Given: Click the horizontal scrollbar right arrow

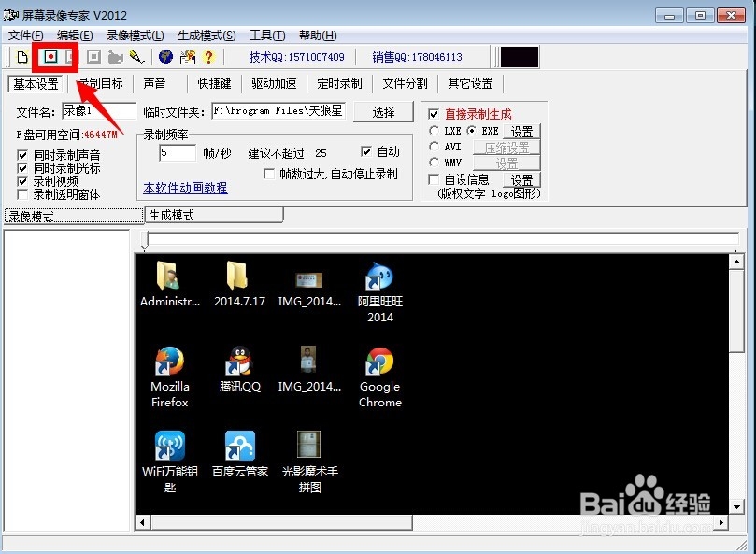Looking at the screenshot, I should 721,522.
